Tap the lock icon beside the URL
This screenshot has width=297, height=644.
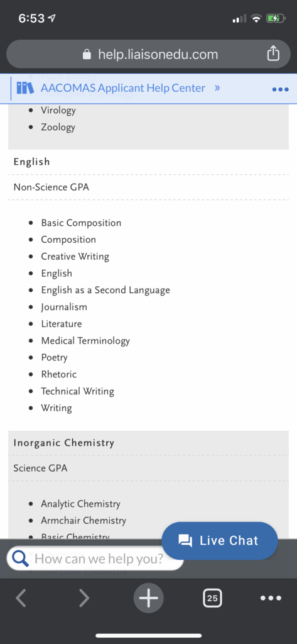pos(87,54)
